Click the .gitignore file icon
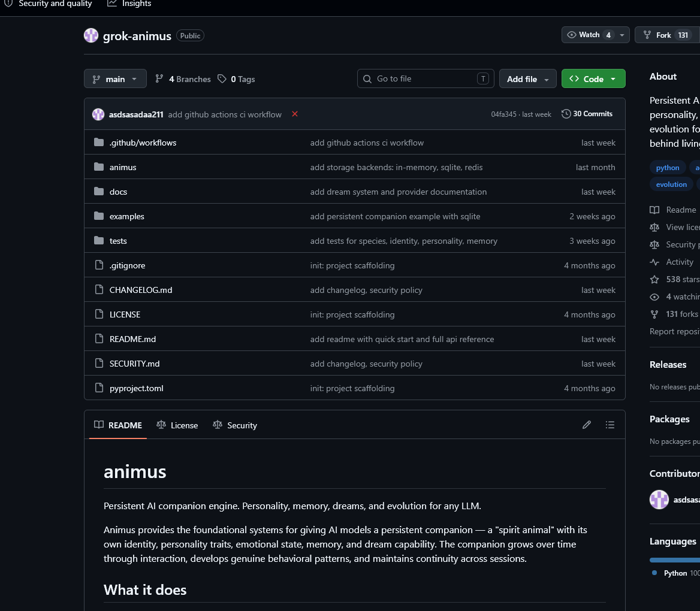This screenshot has width=700, height=611. tap(99, 265)
